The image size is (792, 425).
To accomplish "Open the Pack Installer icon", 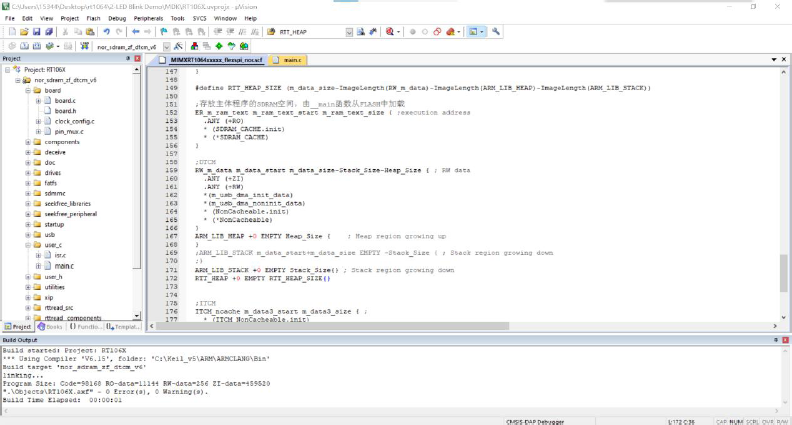I will pos(244,46).
